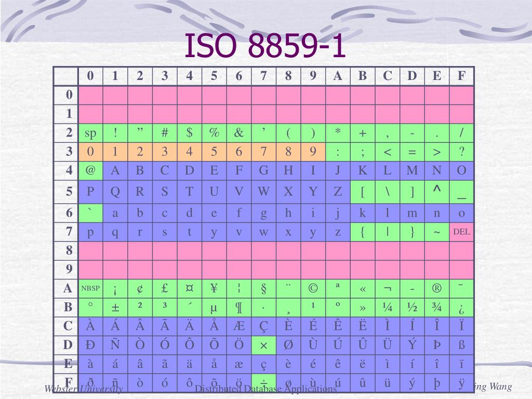
Task: Click the uppercase "K" cell
Action: pos(363,170)
